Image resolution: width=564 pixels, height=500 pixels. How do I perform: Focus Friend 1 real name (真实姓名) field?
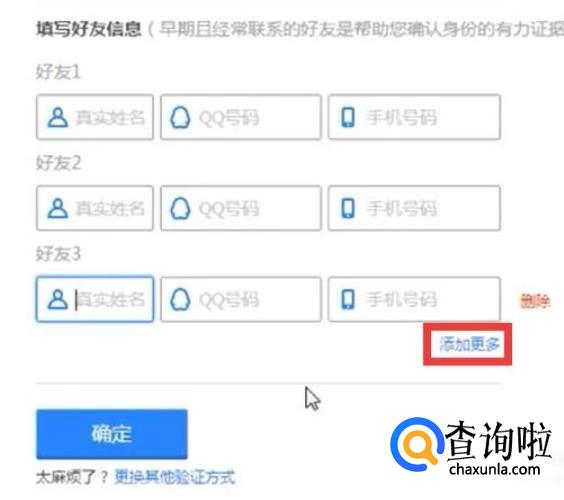(x=95, y=117)
